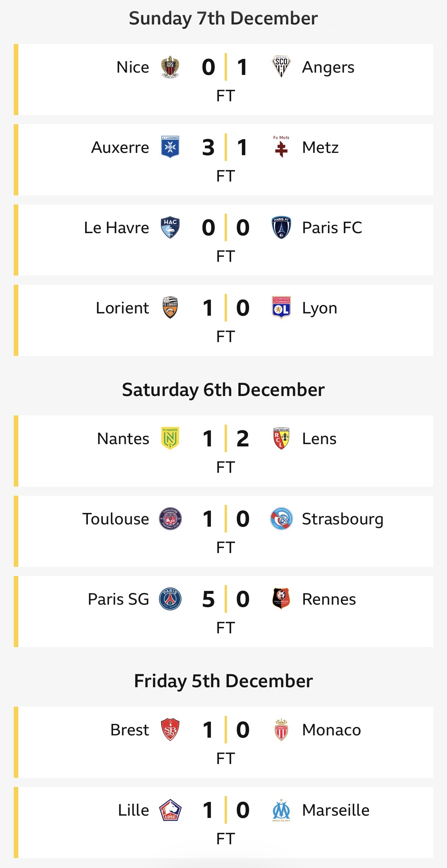
Task: Tap the Olympique Lyonnais OL logo
Action: [281, 308]
